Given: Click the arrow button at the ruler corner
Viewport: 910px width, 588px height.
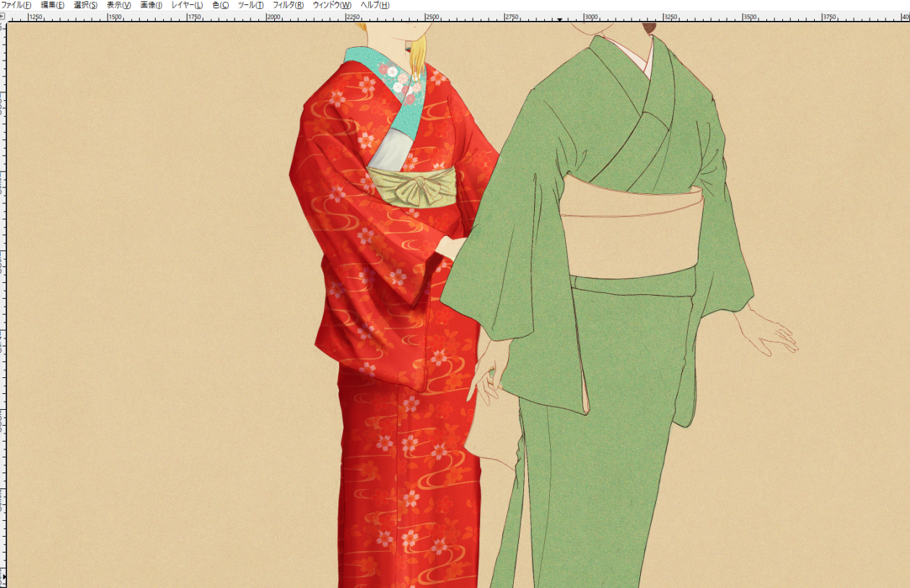Looking at the screenshot, I should (3, 16).
